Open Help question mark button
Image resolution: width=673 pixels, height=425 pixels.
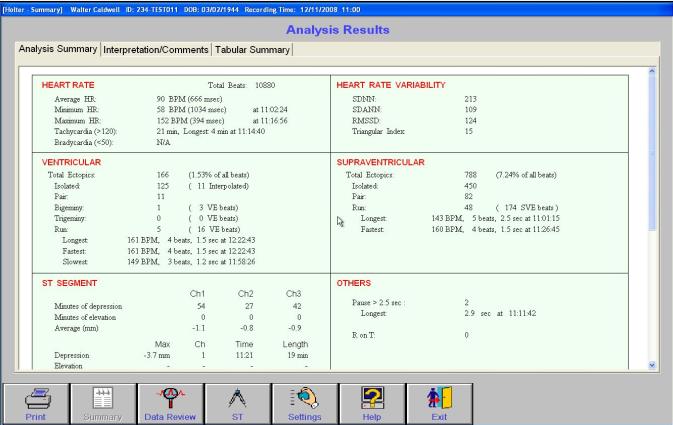(x=372, y=404)
